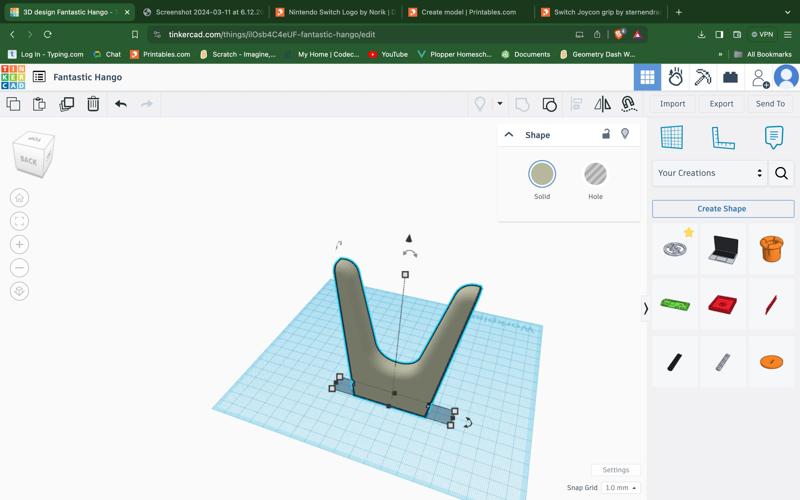Select the Ruler tool
The width and height of the screenshot is (800, 500).
point(723,137)
